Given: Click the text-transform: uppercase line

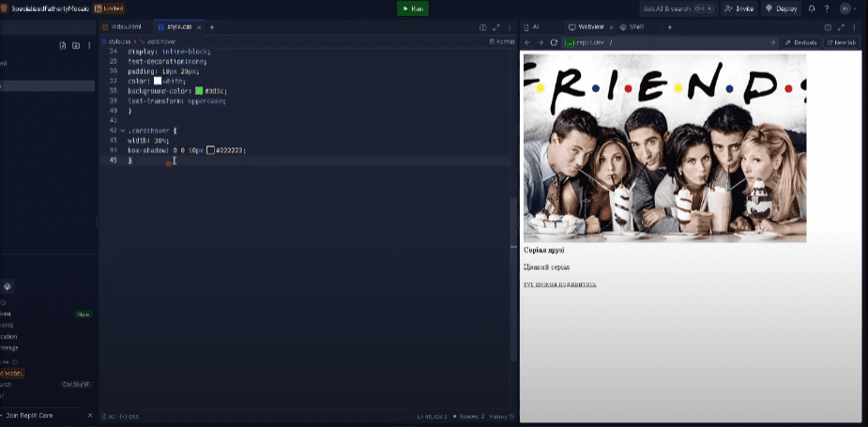Looking at the screenshot, I should [x=177, y=101].
